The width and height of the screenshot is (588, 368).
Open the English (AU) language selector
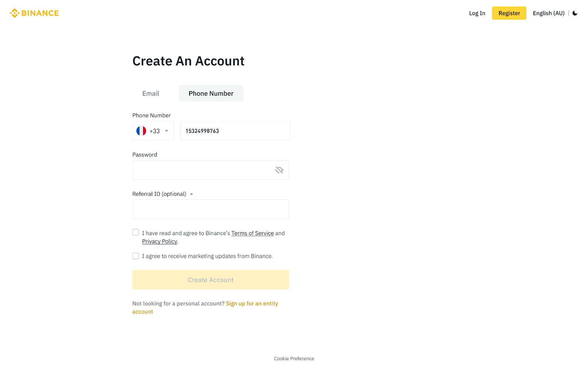coord(548,13)
